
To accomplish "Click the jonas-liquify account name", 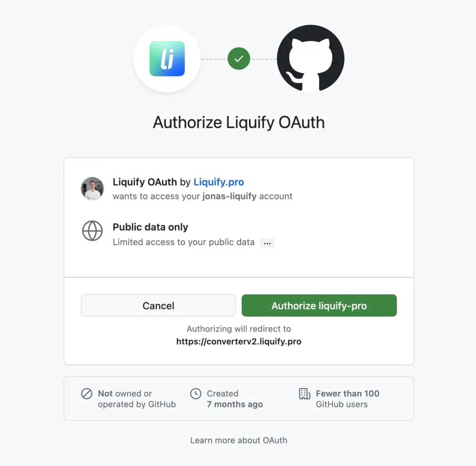I will (229, 196).
